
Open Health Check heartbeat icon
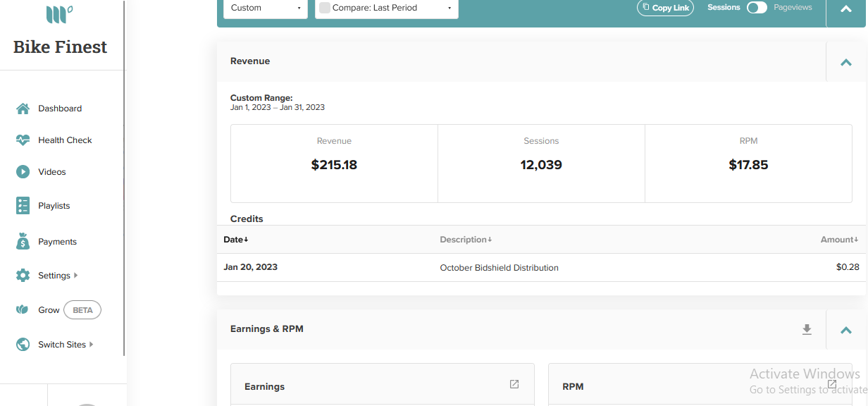click(23, 140)
